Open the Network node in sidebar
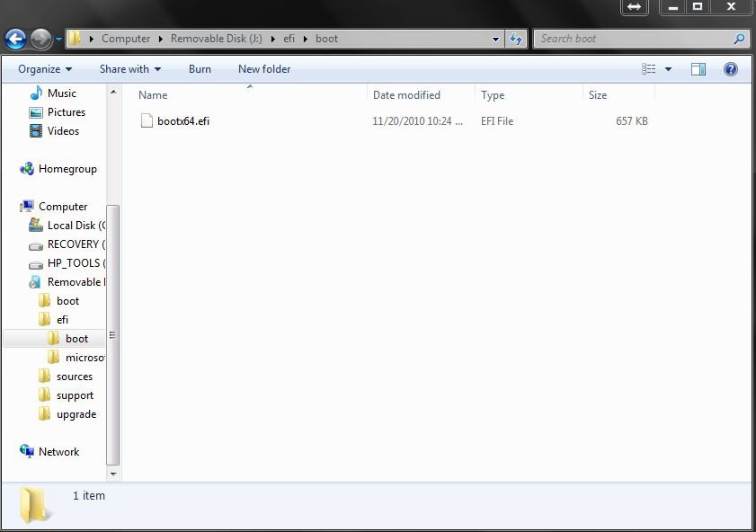Image resolution: width=756 pixels, height=532 pixels. point(58,452)
